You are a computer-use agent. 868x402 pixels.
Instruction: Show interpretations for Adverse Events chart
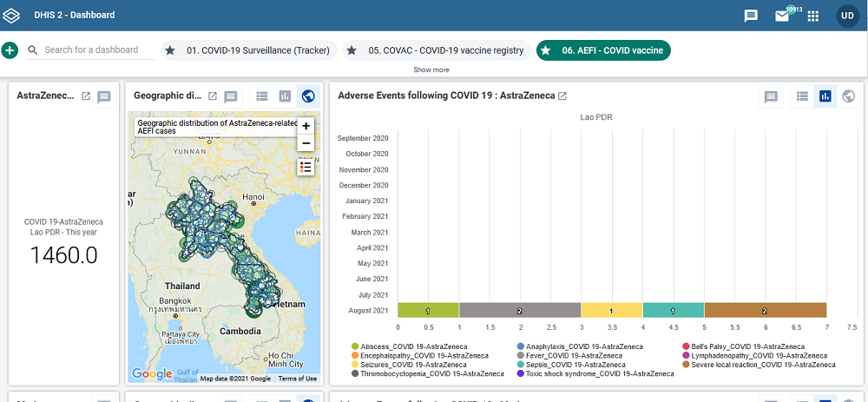pyautogui.click(x=771, y=97)
